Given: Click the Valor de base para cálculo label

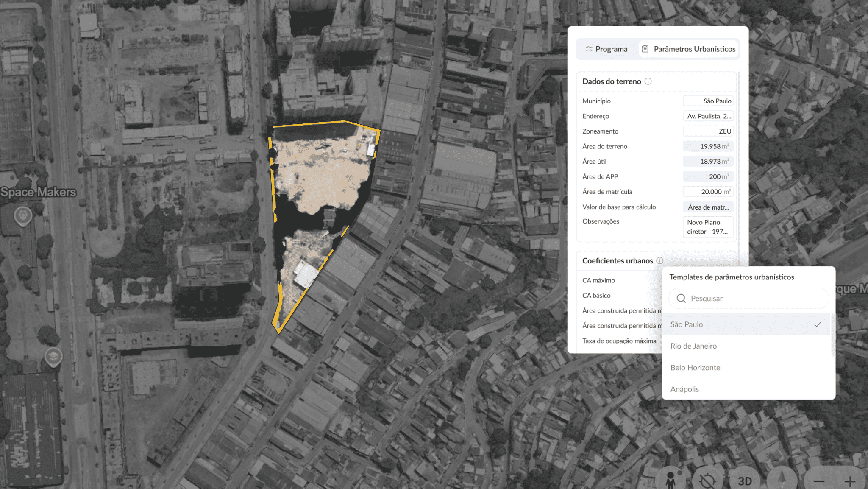Looking at the screenshot, I should pos(619,207).
